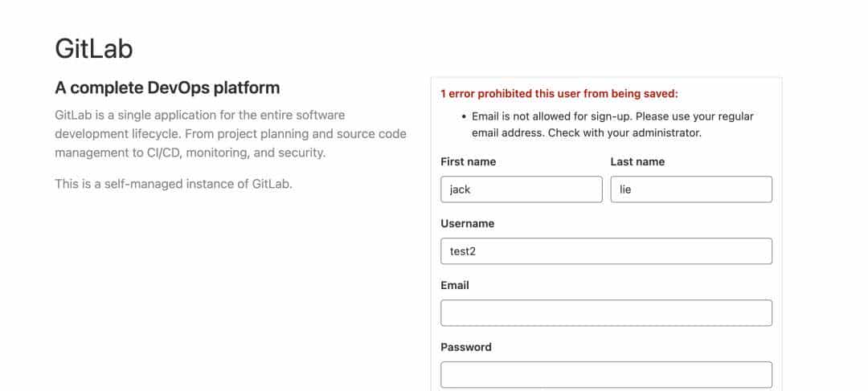Click the First name field containing "jack"

click(x=521, y=189)
